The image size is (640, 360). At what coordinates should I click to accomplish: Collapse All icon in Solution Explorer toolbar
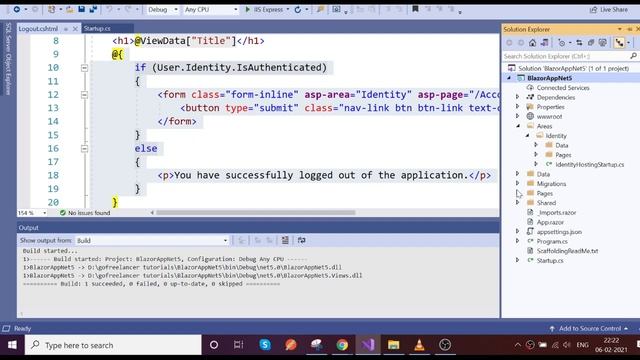(591, 42)
